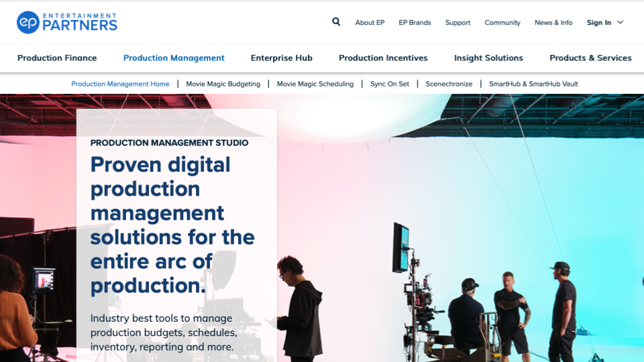Click the Production Management Studio heading
Screen dimensions: 644x362
pyautogui.click(x=169, y=143)
